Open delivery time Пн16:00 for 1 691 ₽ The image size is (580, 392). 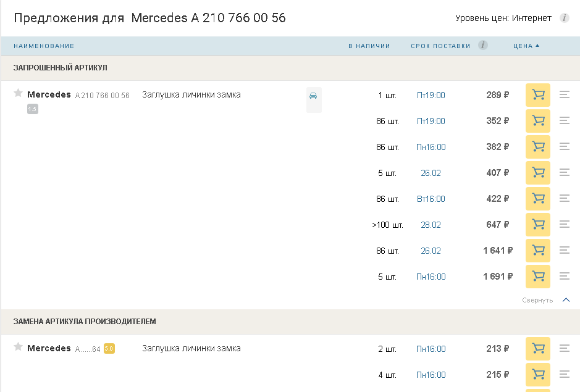point(431,276)
